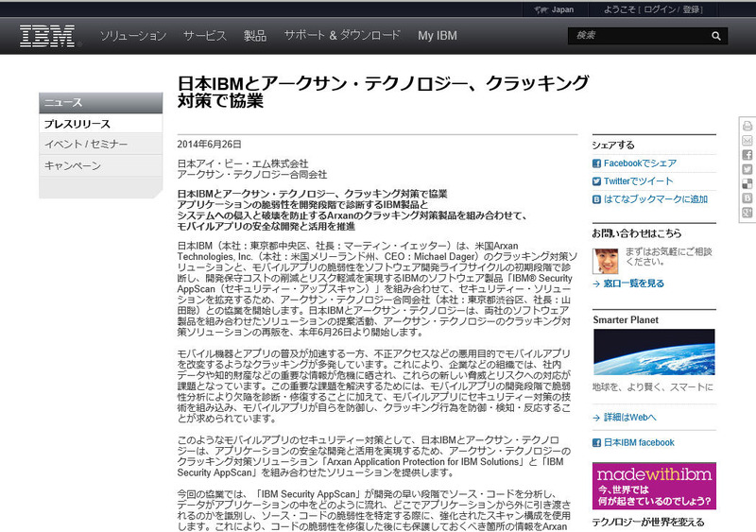Expand the 窓口一覧を見る link
Screen dimensions: 756x532
[633, 283]
